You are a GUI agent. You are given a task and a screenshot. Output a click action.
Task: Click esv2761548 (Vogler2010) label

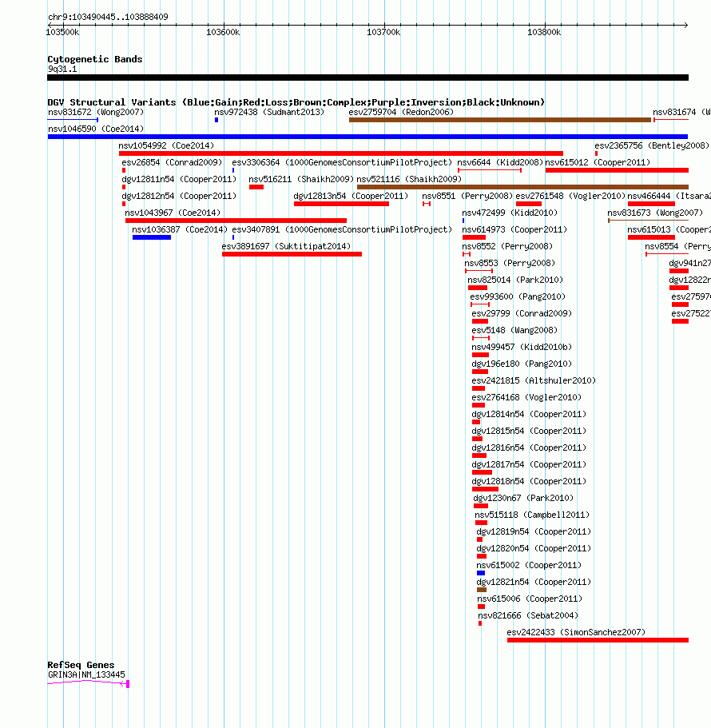570,196
